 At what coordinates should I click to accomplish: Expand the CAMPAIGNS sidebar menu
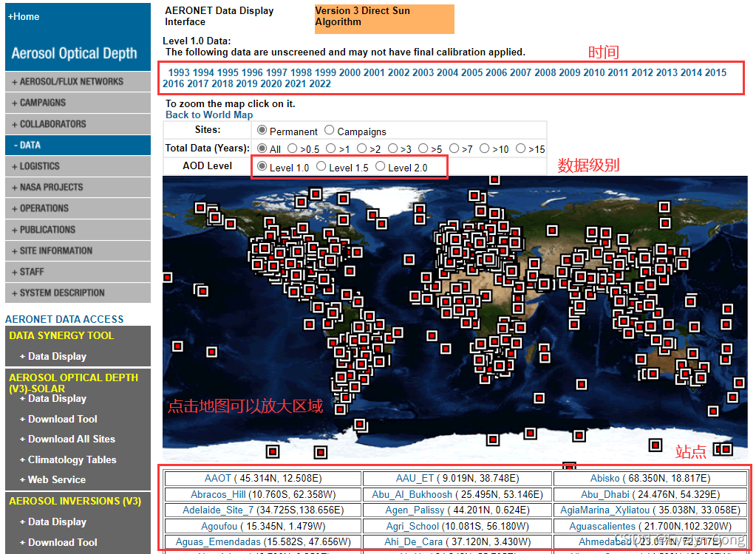click(78, 103)
